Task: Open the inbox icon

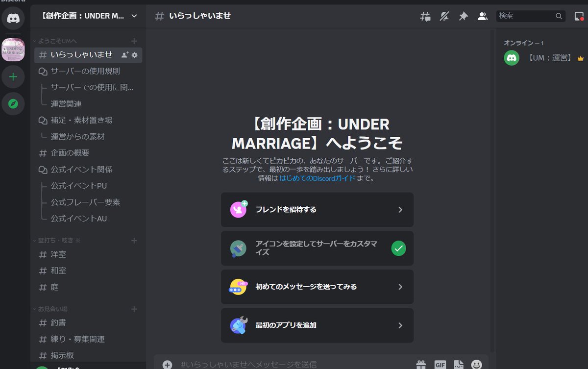Action: [580, 16]
